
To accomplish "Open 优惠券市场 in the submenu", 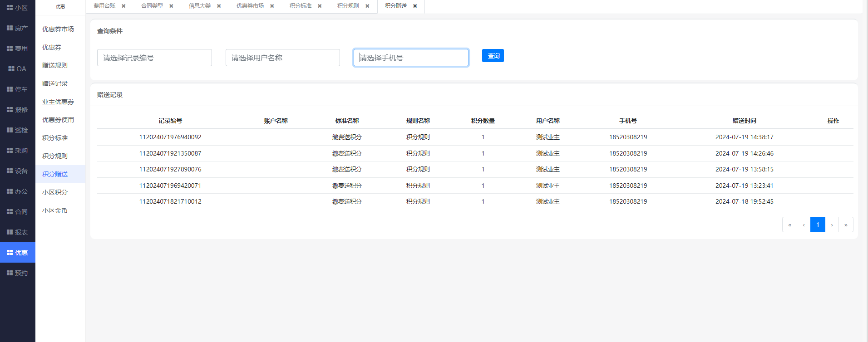I will point(60,29).
